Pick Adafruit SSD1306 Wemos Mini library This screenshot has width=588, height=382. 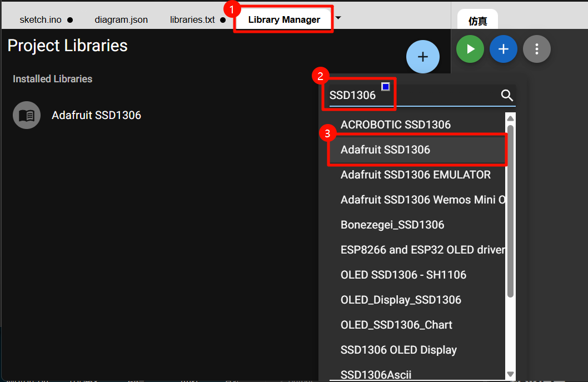tap(417, 200)
